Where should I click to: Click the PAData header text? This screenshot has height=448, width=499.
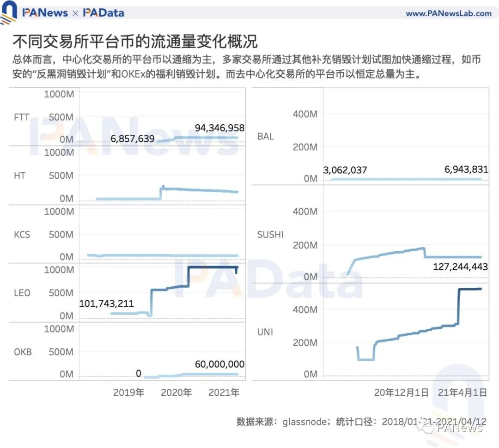pyautogui.click(x=103, y=13)
